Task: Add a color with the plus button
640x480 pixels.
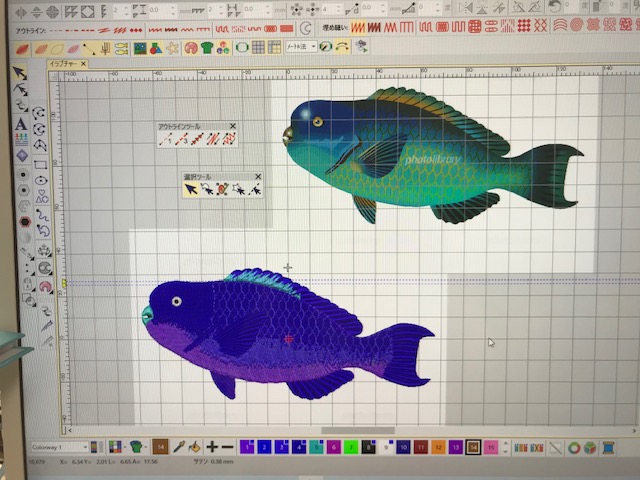Action: (x=212, y=447)
